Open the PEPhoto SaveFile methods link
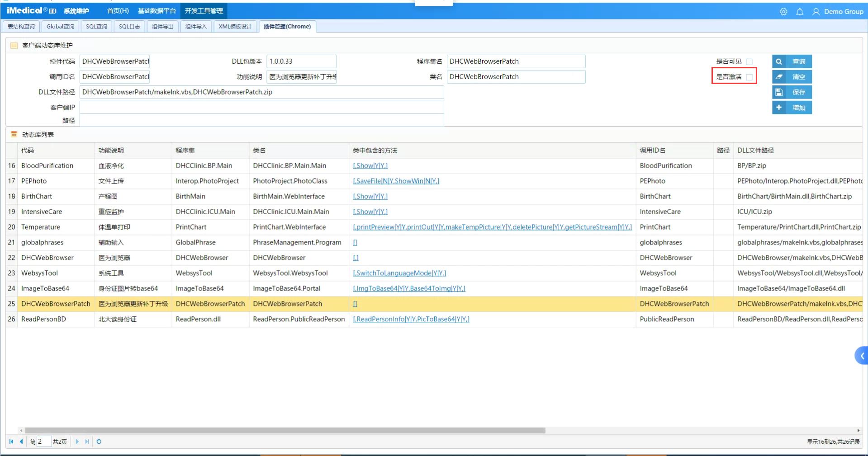 (x=396, y=181)
